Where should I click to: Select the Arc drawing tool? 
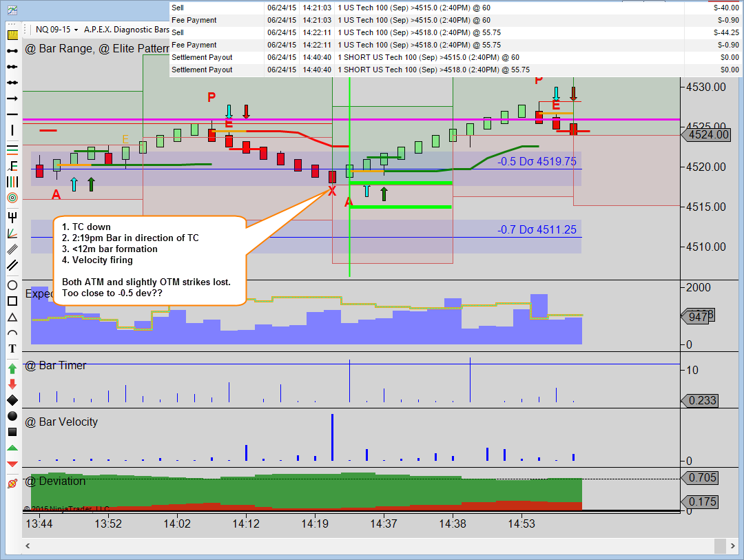point(12,333)
